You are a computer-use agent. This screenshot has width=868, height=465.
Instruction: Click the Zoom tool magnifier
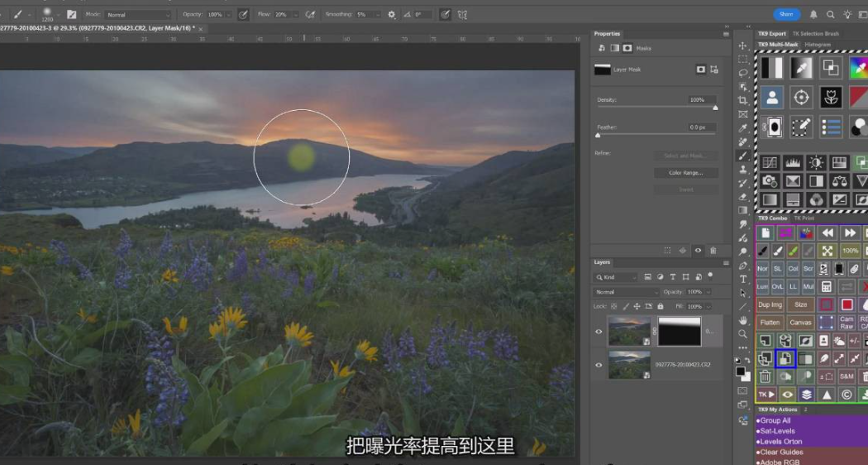tap(743, 334)
